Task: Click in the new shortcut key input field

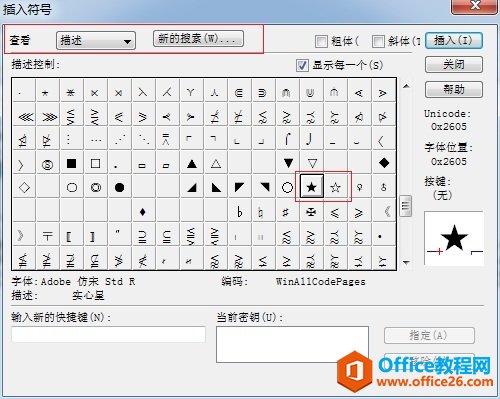Action: click(x=108, y=334)
